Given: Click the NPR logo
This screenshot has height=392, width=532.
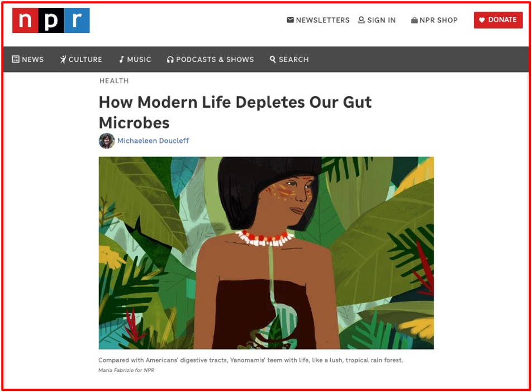Looking at the screenshot, I should pos(51,21).
